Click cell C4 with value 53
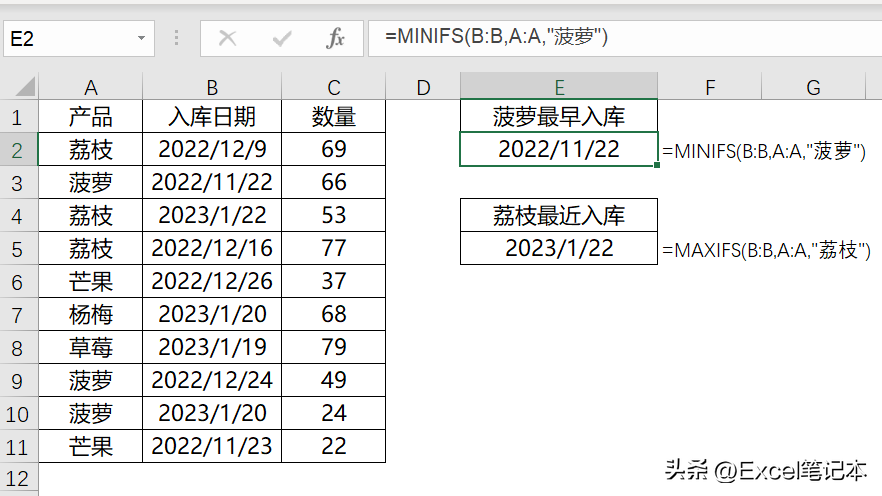Viewport: 882px width, 496px height. 334,215
